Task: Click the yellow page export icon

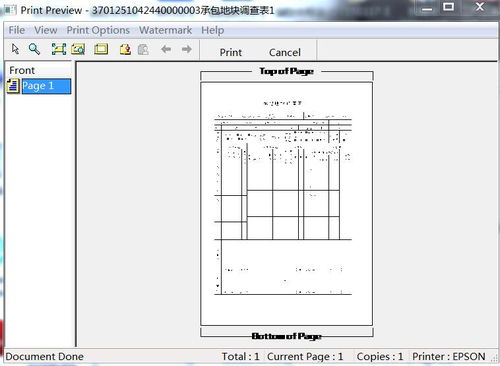Action: [125, 49]
